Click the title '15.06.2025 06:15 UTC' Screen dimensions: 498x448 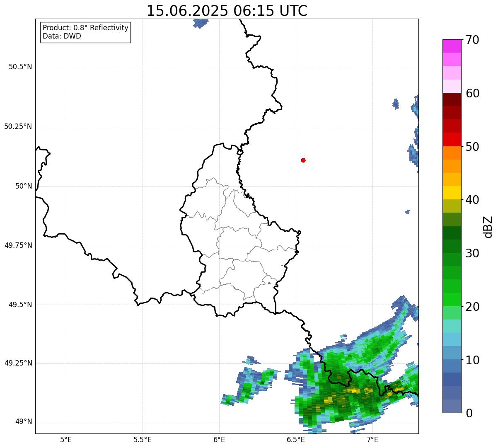[x=227, y=11]
